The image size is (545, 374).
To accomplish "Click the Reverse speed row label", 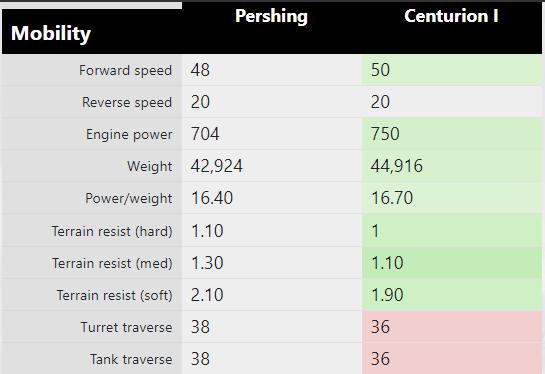I will pyautogui.click(x=127, y=103).
